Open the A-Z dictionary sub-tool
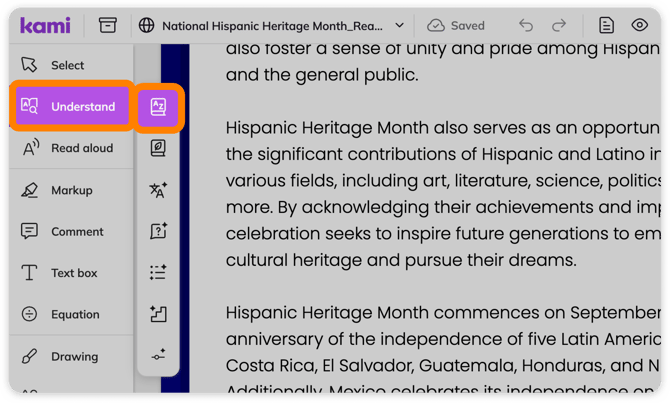 coord(158,107)
